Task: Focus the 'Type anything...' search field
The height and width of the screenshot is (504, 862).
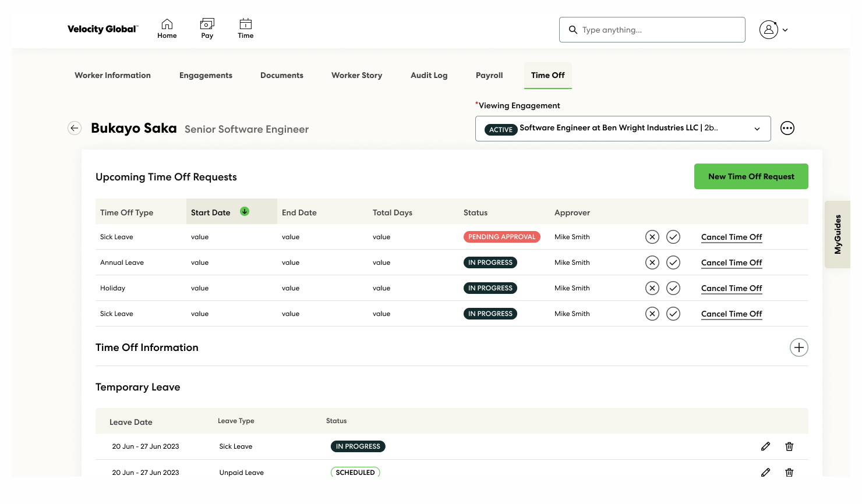Action: point(652,30)
